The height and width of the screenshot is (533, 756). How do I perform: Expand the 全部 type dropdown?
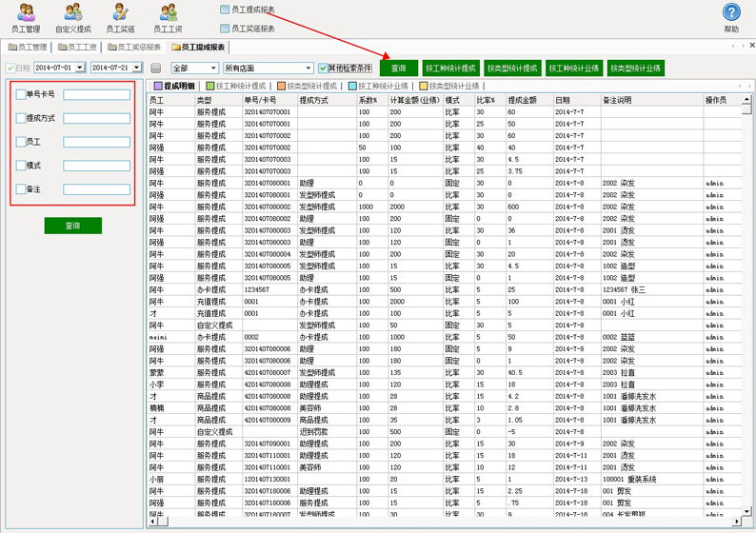point(213,69)
